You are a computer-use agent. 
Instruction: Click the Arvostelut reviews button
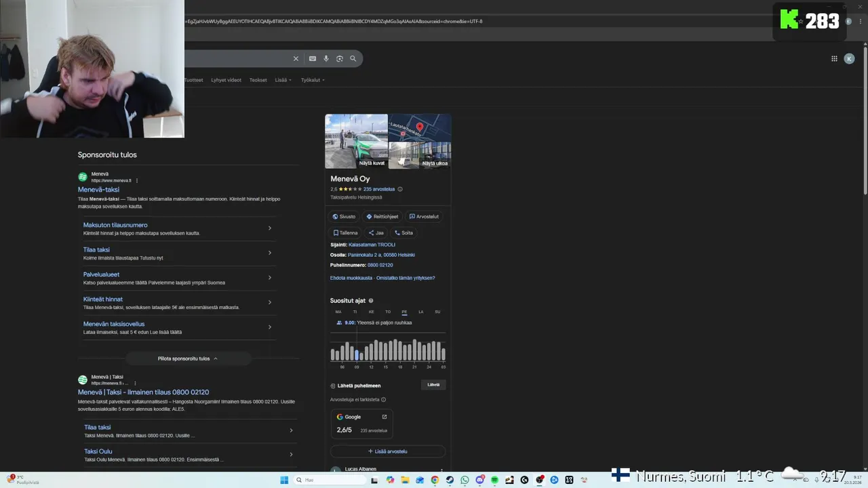pyautogui.click(x=424, y=216)
